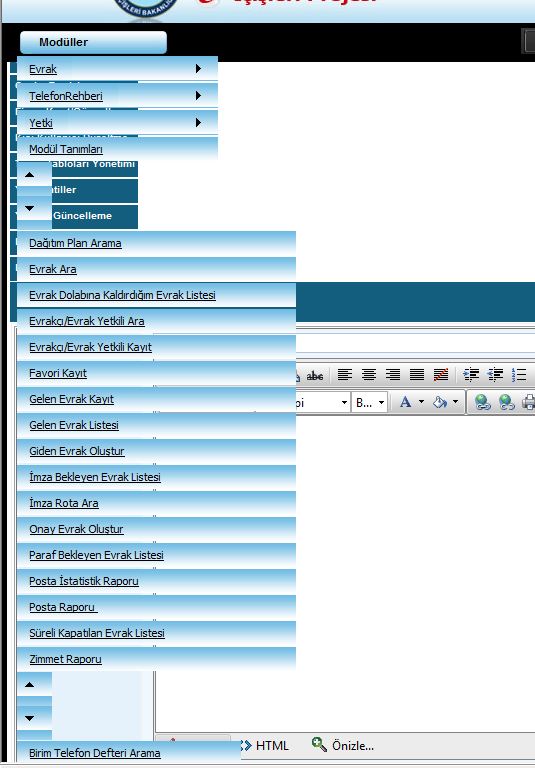Remove alignment with red-striped icon
Viewport: 535px width, 768px height.
[441, 375]
